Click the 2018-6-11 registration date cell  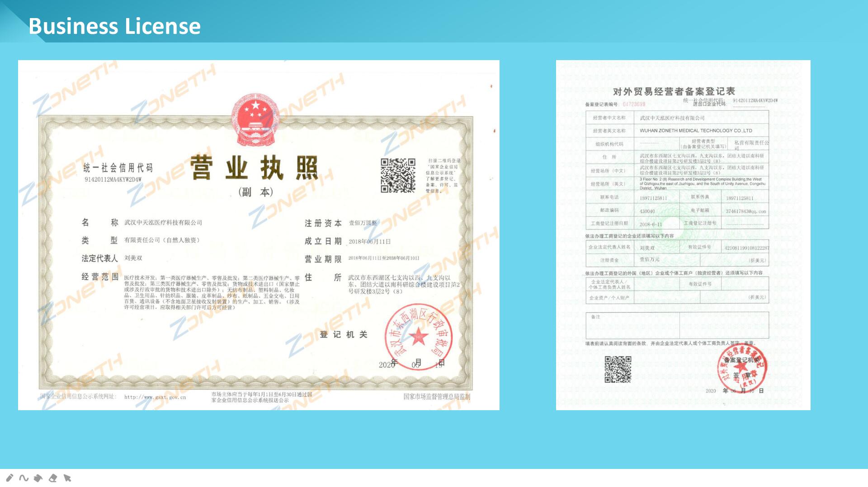click(x=651, y=224)
